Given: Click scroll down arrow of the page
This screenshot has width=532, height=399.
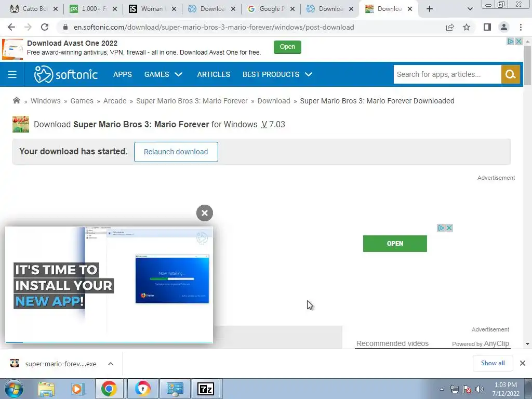Looking at the screenshot, I should [527, 344].
